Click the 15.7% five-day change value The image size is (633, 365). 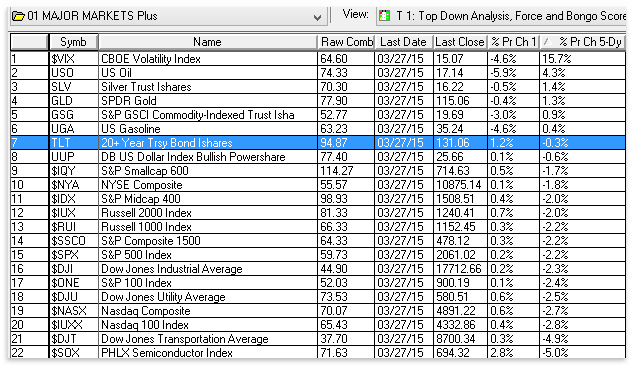(x=582, y=59)
